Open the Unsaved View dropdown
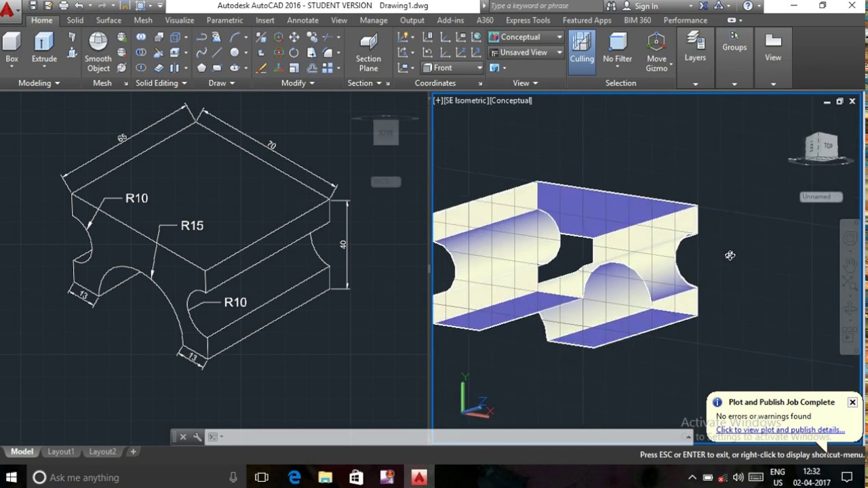Image resolution: width=868 pixels, height=488 pixels. coord(526,52)
